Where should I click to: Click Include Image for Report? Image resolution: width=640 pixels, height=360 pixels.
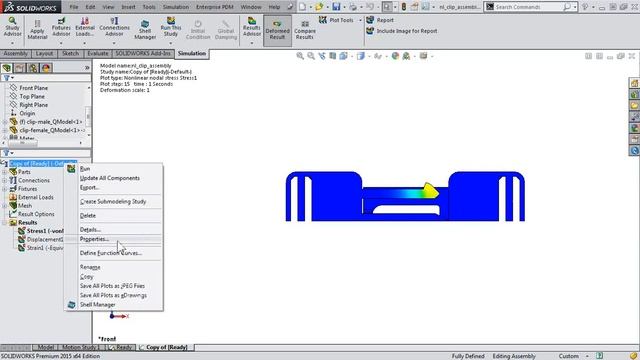(x=402, y=31)
